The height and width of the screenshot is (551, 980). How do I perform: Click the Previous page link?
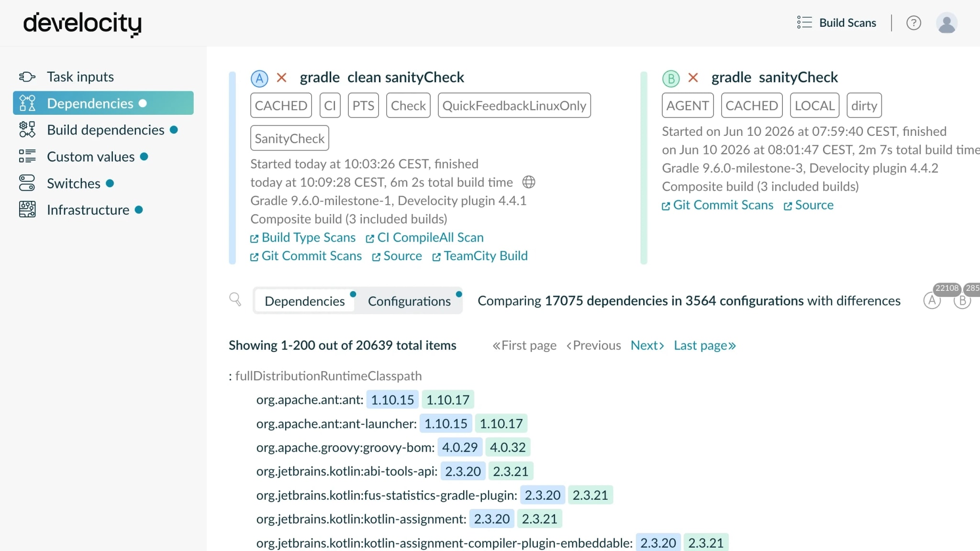click(x=593, y=345)
